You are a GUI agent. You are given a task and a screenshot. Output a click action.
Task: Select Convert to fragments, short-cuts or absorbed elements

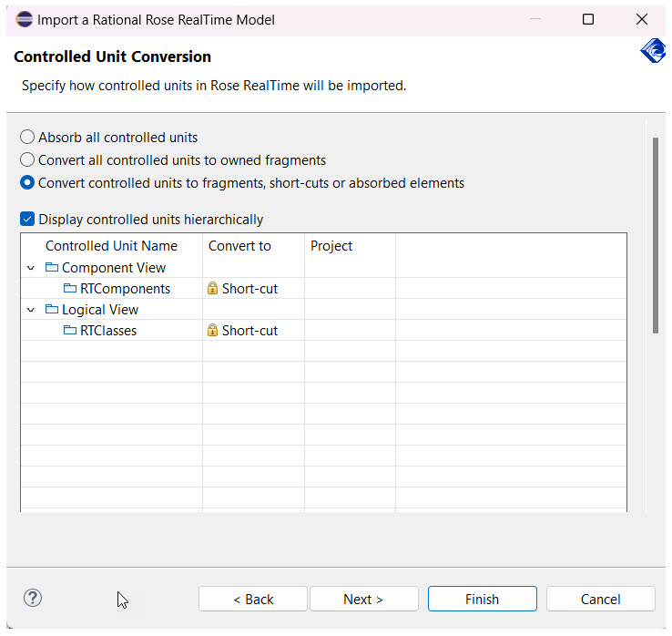point(27,183)
